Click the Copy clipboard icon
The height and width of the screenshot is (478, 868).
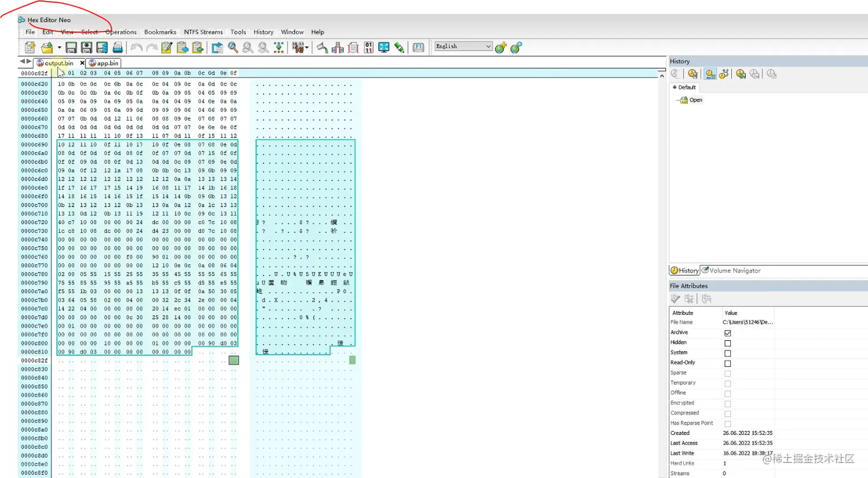(x=183, y=48)
